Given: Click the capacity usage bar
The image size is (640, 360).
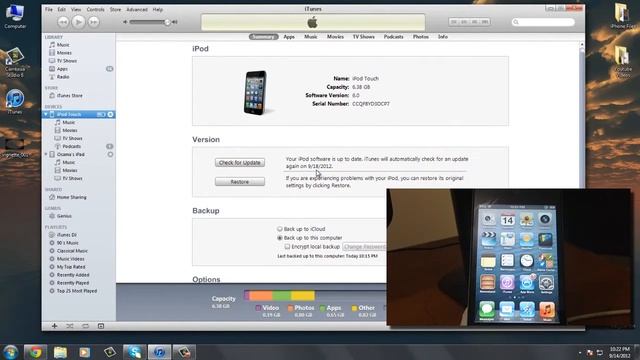Looking at the screenshot, I should [315, 295].
